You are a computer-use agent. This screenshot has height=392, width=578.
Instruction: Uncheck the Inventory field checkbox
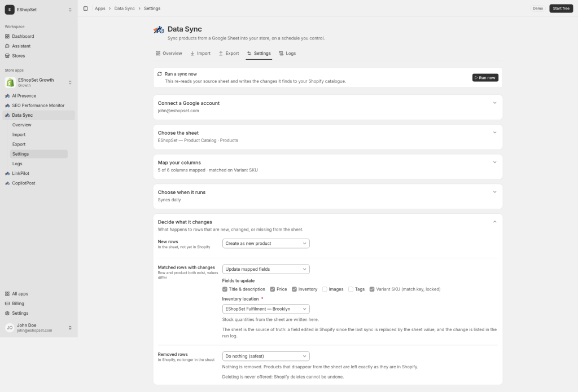tap(294, 289)
